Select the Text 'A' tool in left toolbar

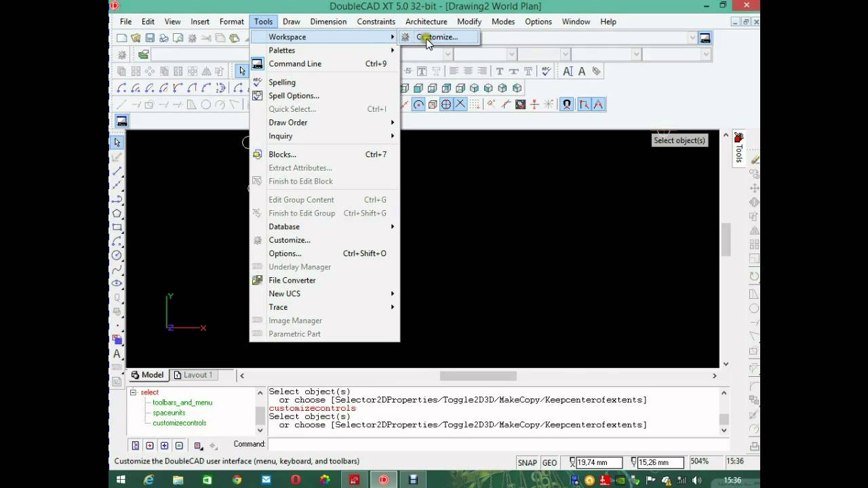(117, 354)
